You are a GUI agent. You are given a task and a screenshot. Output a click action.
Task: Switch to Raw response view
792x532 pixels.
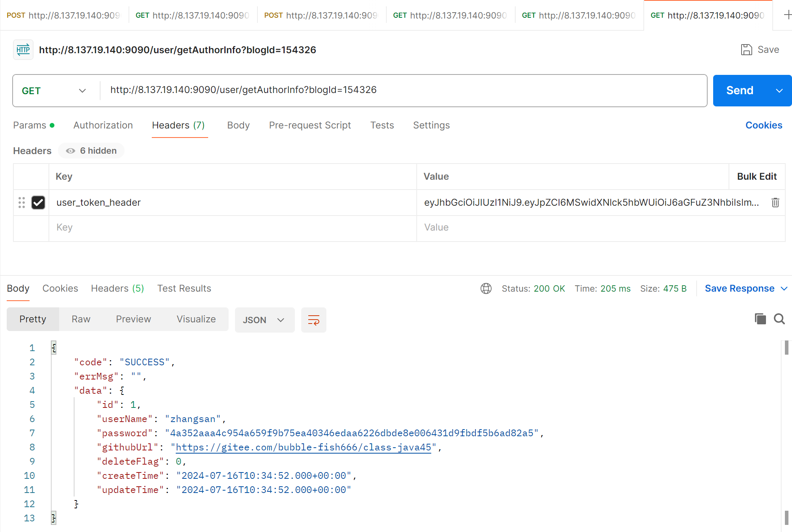coord(81,319)
